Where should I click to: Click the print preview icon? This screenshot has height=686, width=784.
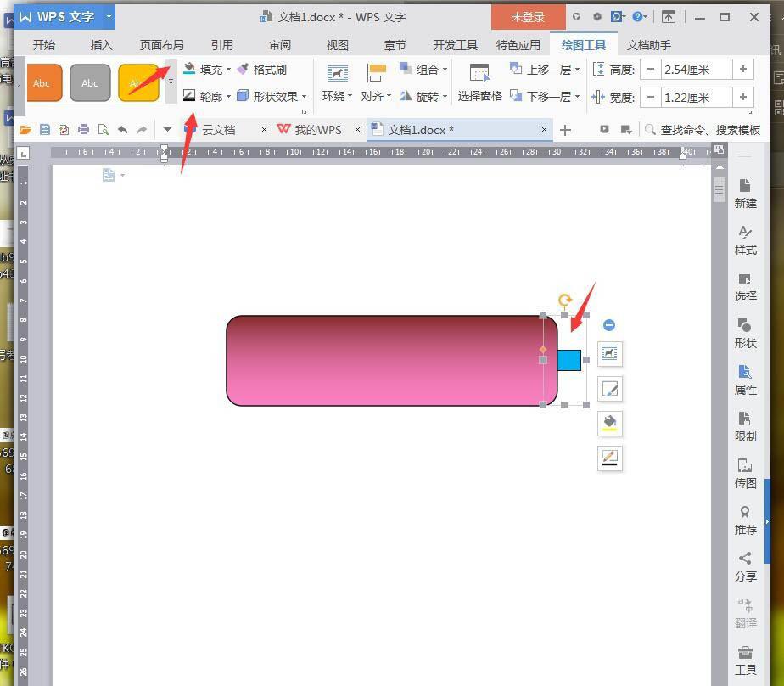point(103,130)
